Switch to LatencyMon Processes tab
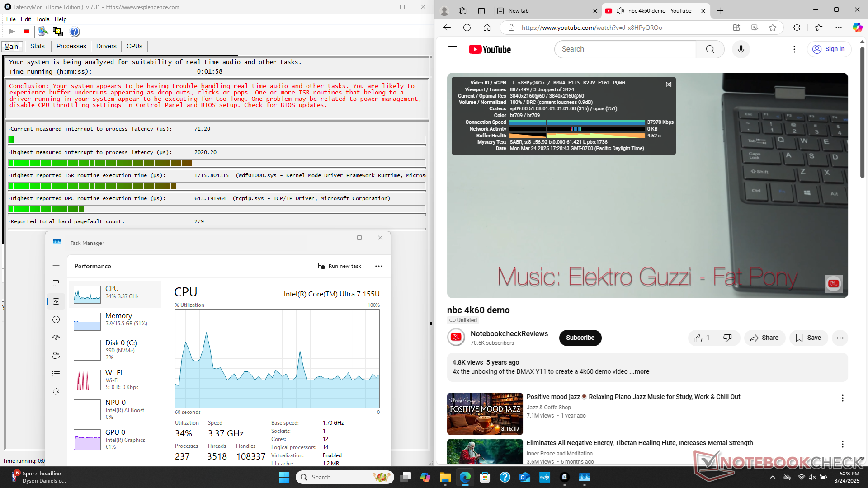 pyautogui.click(x=71, y=46)
